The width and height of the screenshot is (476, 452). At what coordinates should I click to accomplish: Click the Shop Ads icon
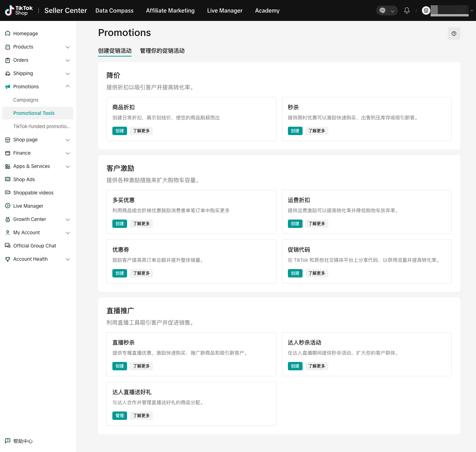click(8, 179)
